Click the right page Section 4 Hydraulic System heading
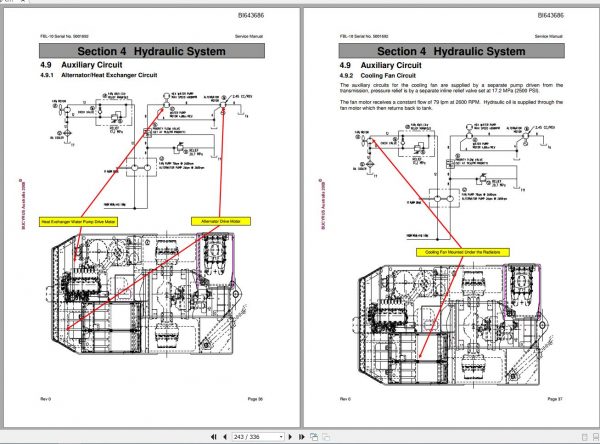The image size is (600, 444). click(451, 51)
